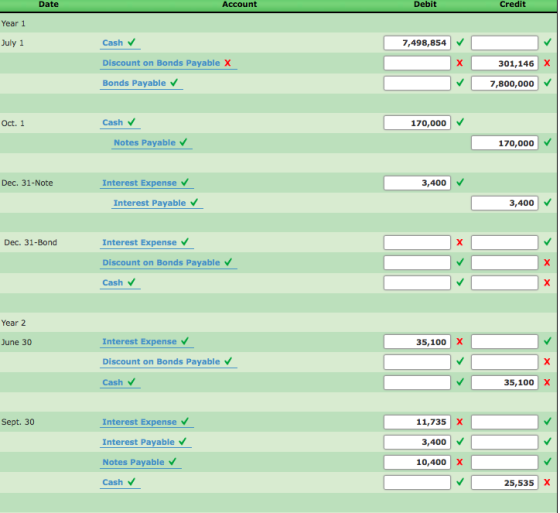560x513 pixels.
Task: Click June 30 Cash credit field 35,100
Action: 505,382
